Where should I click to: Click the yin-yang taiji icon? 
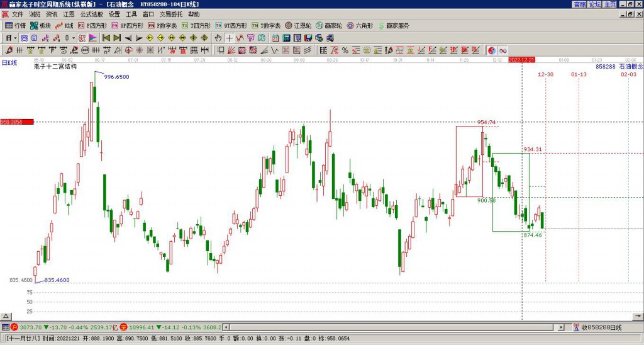tap(492, 50)
